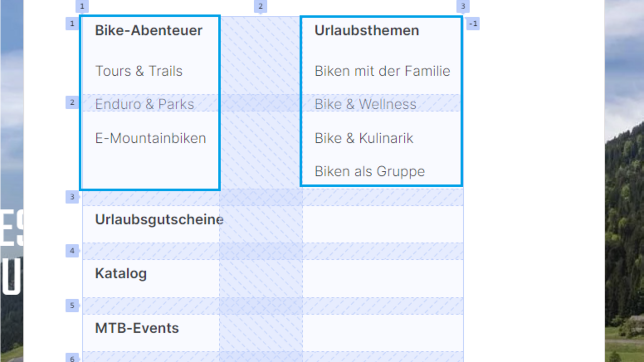644x362 pixels.
Task: Open the Bike & Wellness link
Action: [x=365, y=104]
